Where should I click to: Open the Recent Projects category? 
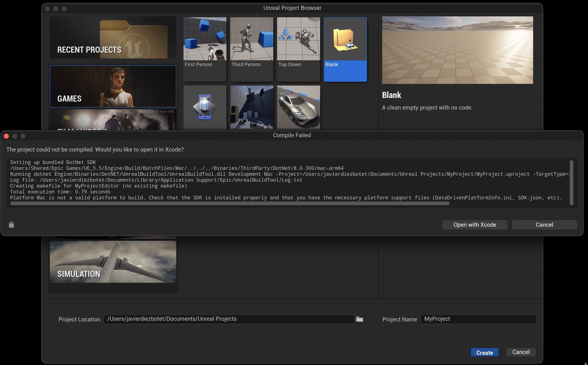pos(113,38)
